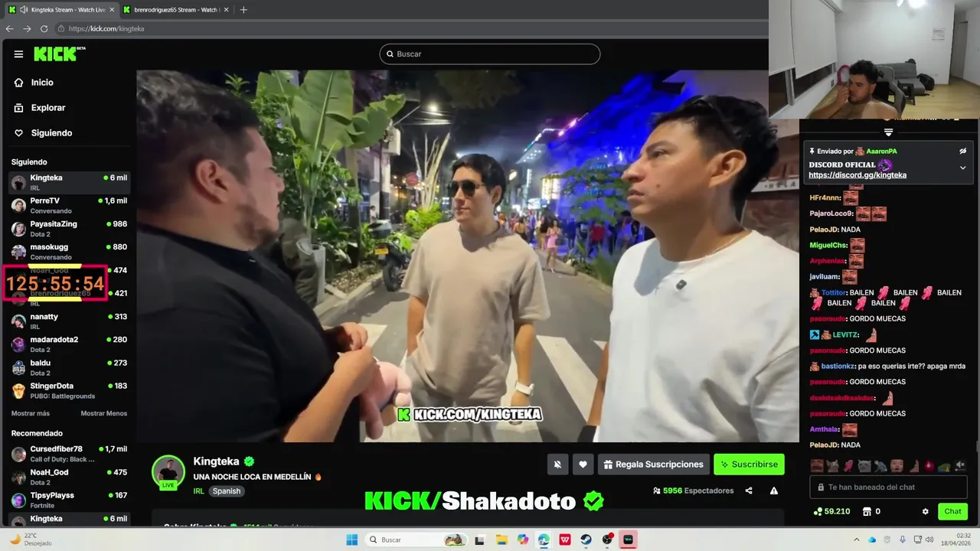Open PerreTV channel from the following list
The height and width of the screenshot is (551, 980).
69,205
